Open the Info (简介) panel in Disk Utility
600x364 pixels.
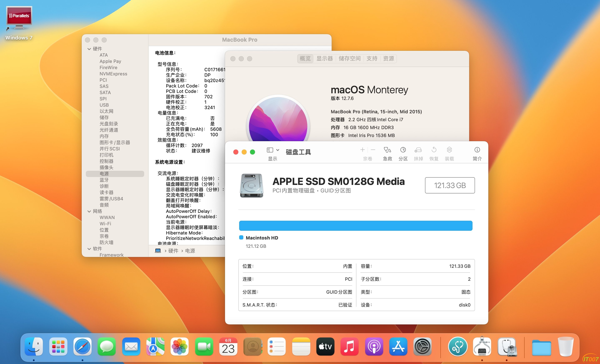477,150
